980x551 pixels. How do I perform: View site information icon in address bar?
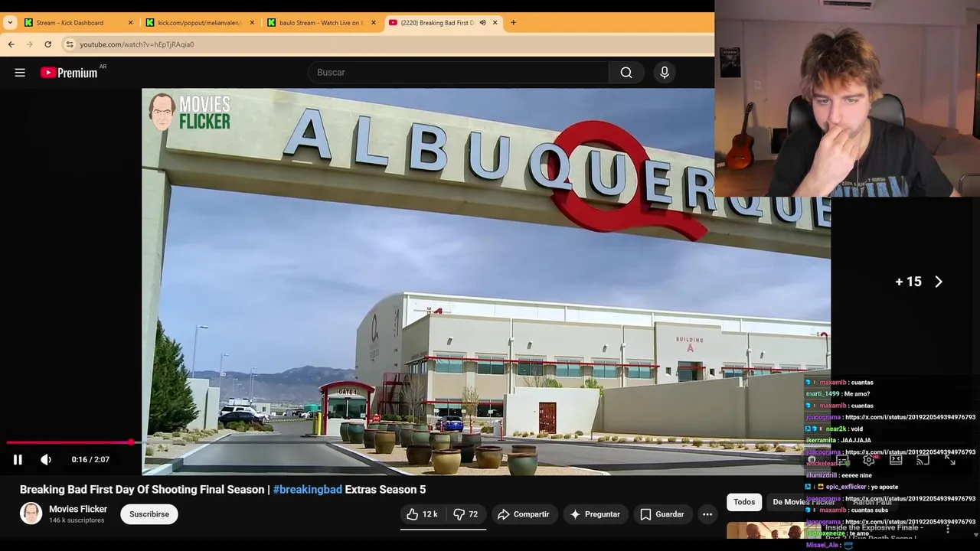point(70,44)
